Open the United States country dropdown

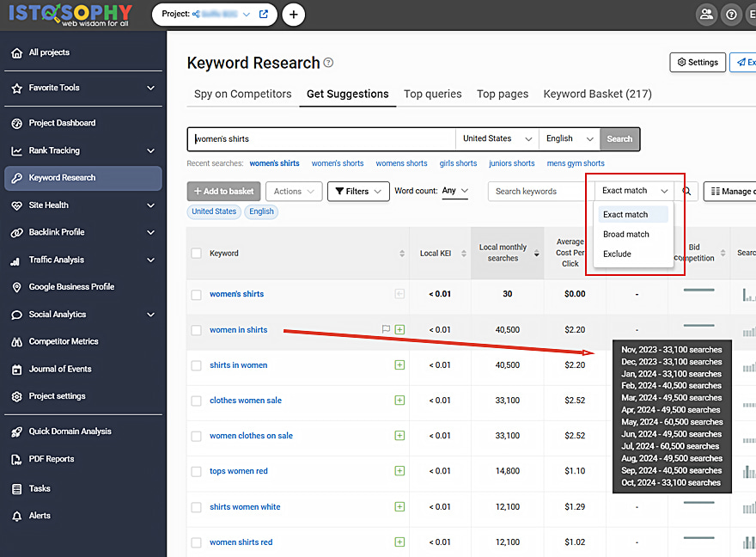pos(497,139)
